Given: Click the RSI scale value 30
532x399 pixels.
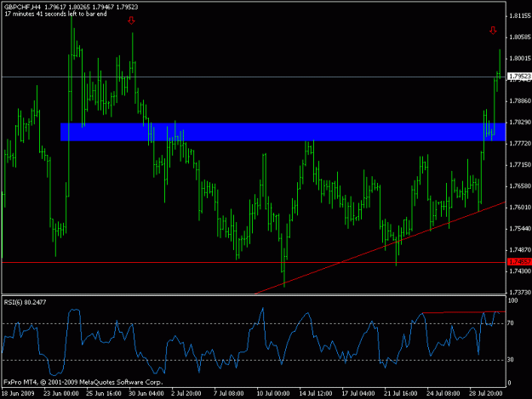Looking at the screenshot, I should [x=510, y=360].
